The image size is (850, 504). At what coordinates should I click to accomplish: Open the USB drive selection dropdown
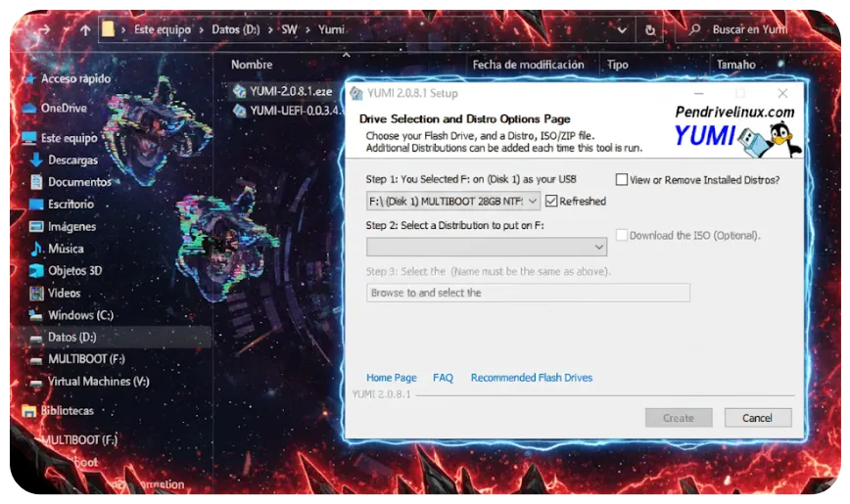point(532,201)
